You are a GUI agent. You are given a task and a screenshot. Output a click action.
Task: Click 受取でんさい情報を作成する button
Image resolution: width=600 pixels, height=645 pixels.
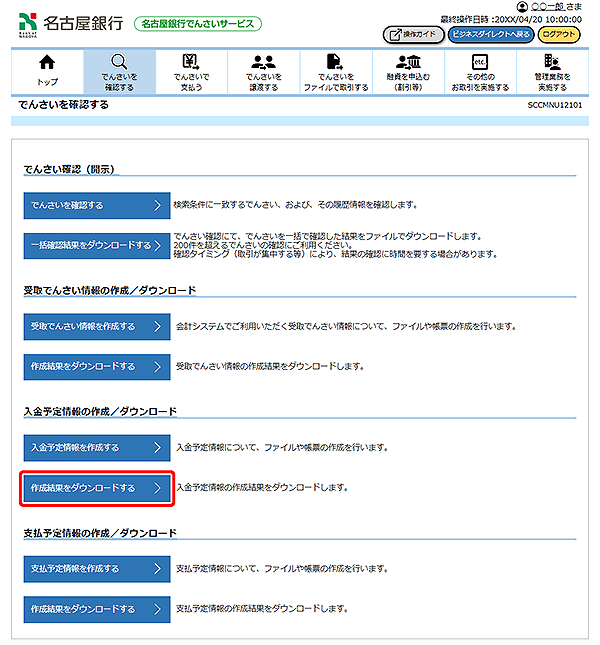[x=97, y=327]
